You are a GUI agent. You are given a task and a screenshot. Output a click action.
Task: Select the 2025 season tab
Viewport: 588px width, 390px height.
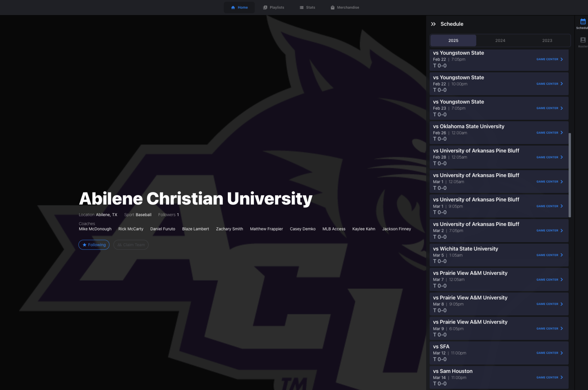pyautogui.click(x=453, y=40)
